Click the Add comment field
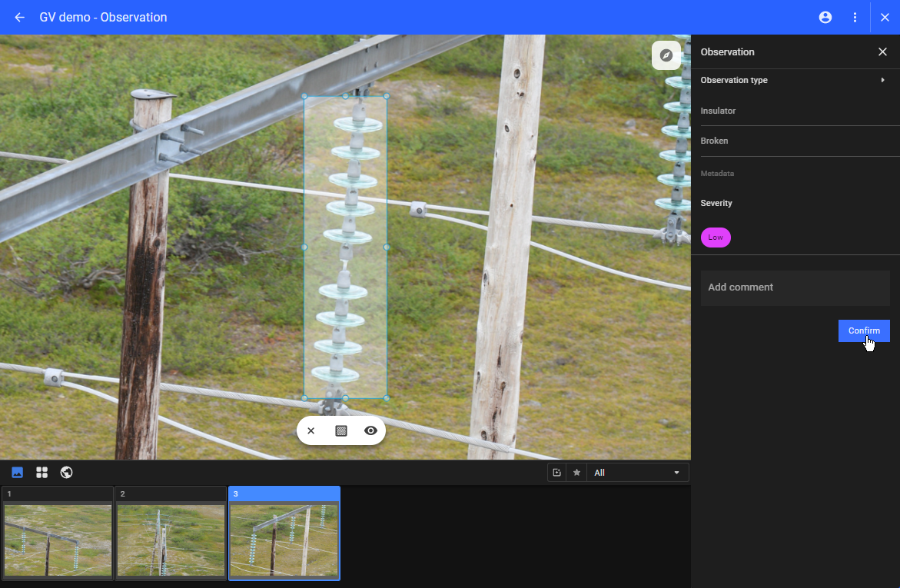The image size is (900, 588). point(795,287)
